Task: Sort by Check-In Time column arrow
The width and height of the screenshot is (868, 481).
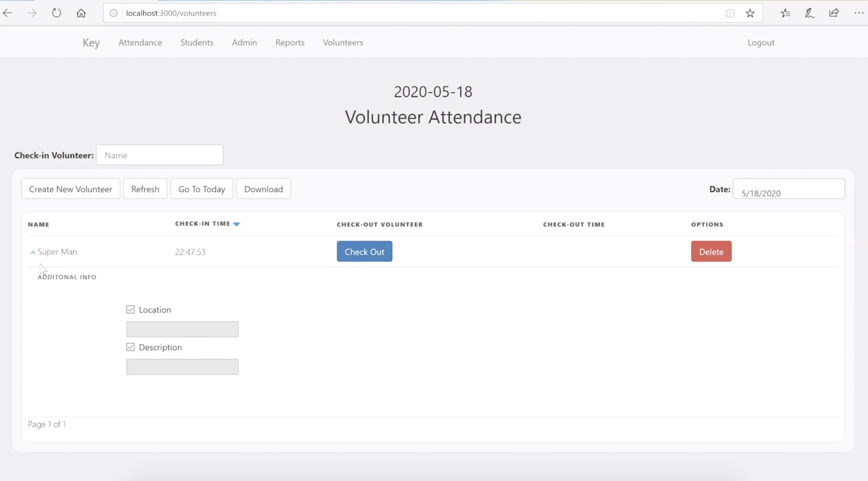Action: coord(237,224)
